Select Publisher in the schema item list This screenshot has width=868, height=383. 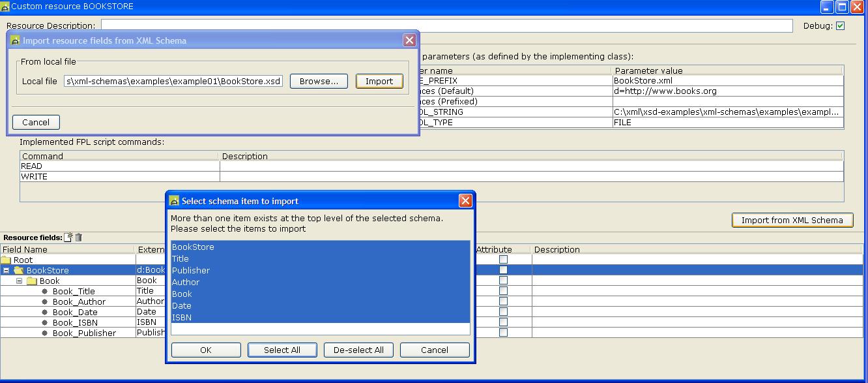point(191,270)
